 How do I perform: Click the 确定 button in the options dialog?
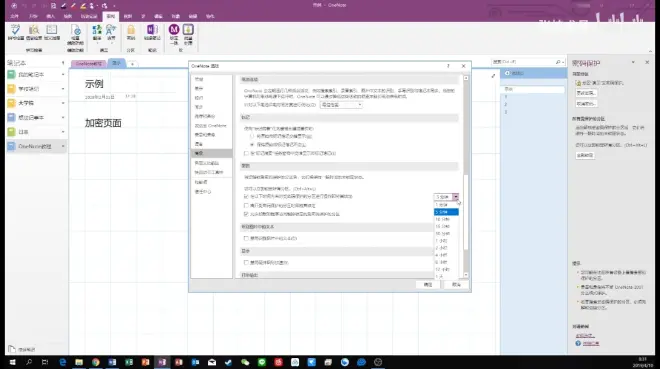tap(428, 285)
